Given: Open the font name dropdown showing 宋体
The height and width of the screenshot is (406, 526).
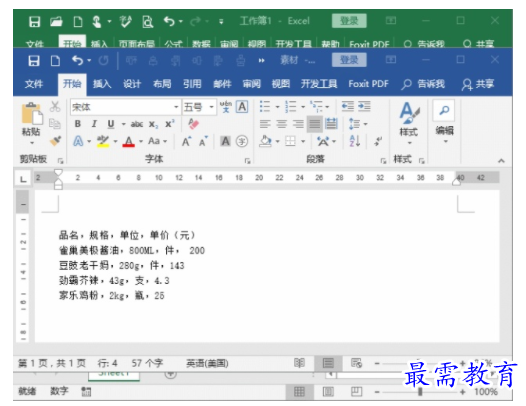Looking at the screenshot, I should point(176,107).
